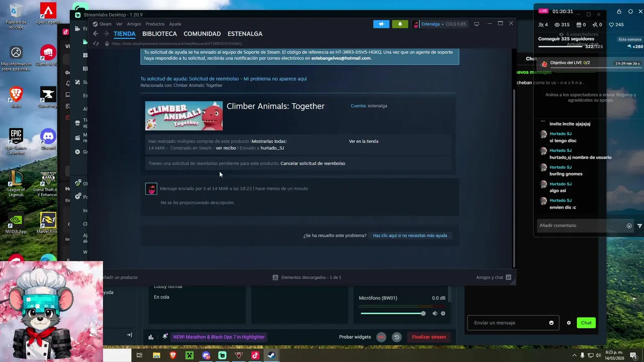
Task: Open the Climber Animals: Together thumbnail
Action: click(184, 116)
